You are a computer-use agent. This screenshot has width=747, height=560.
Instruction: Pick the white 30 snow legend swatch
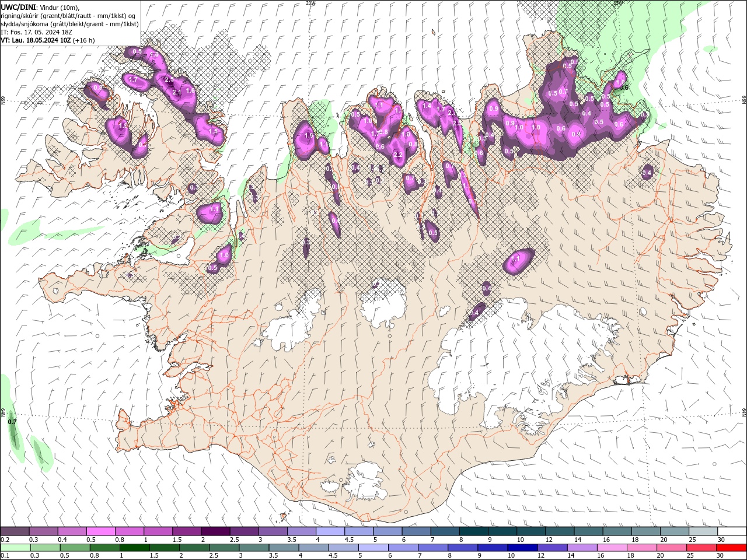coord(732,531)
